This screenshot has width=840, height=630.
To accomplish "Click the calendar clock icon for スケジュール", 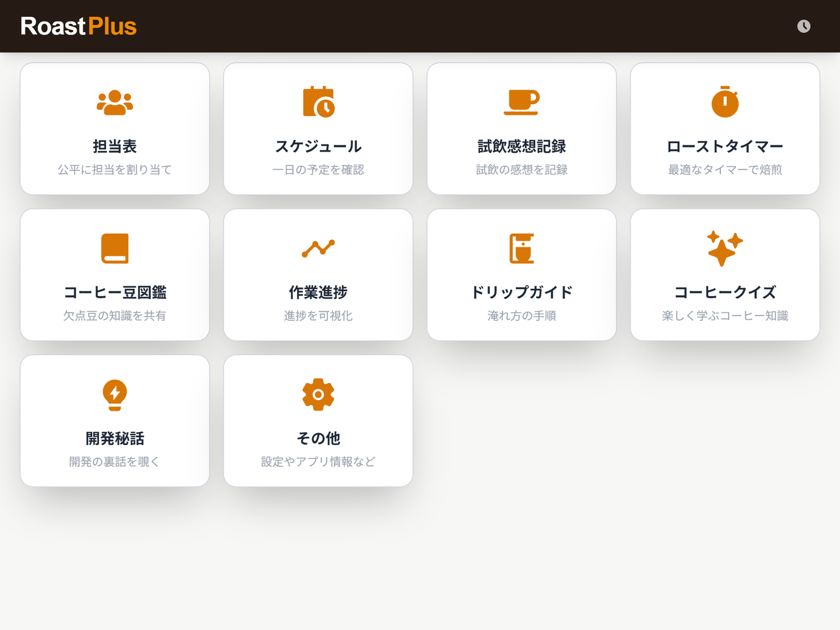I will tap(318, 102).
